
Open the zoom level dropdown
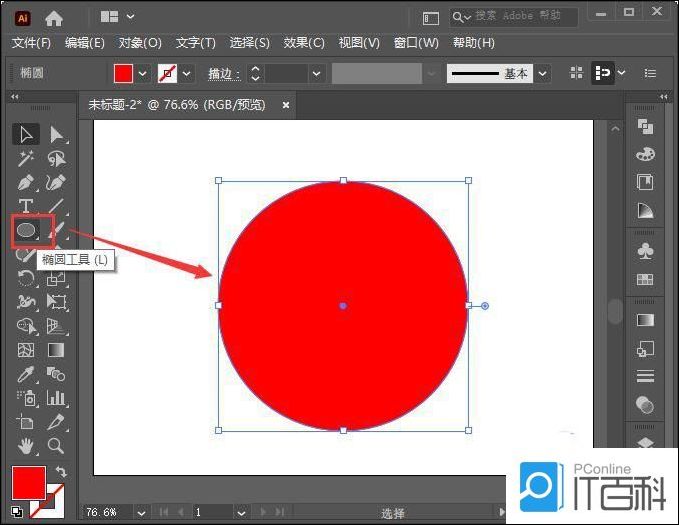141,513
